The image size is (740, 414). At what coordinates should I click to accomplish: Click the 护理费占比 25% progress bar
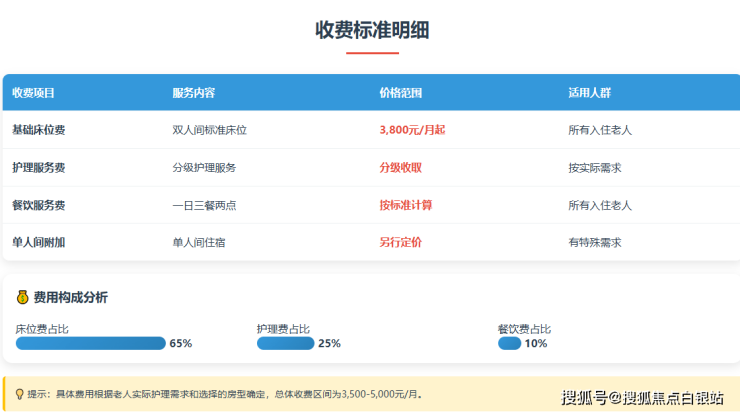pyautogui.click(x=285, y=343)
